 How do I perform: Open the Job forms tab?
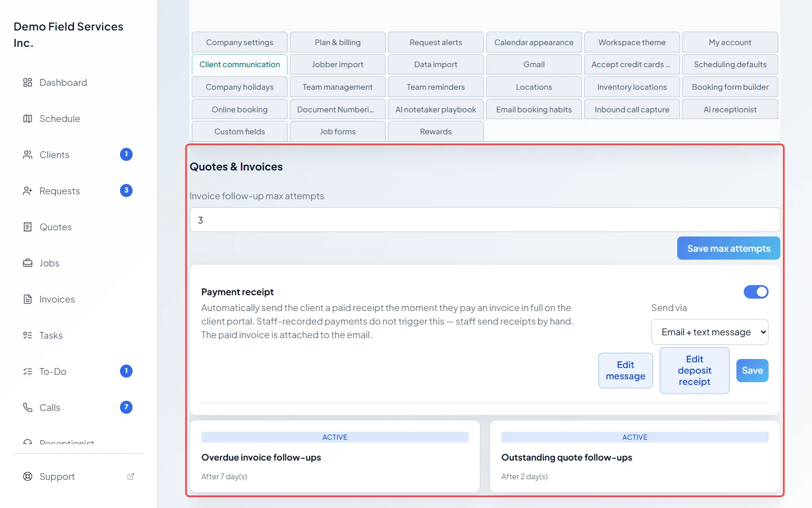338,132
